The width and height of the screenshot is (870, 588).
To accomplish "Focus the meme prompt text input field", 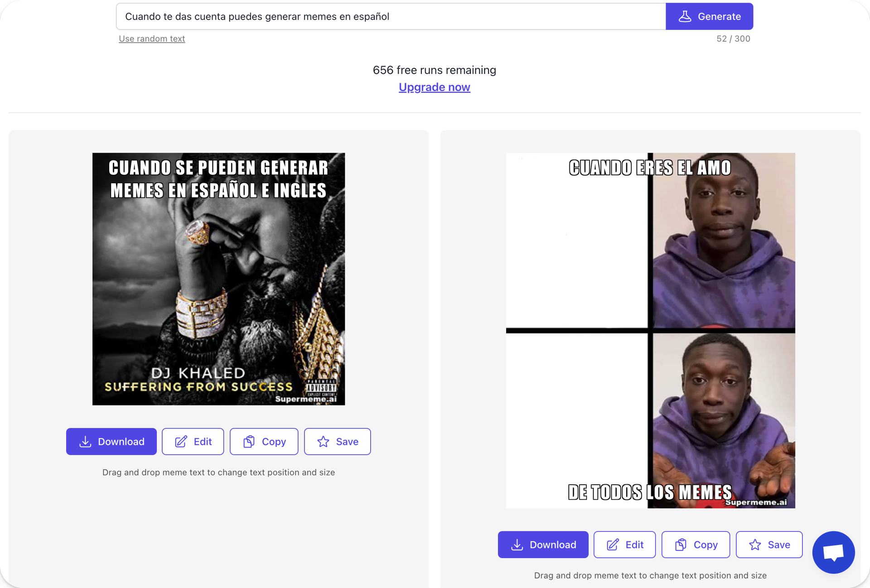I will 391,16.
